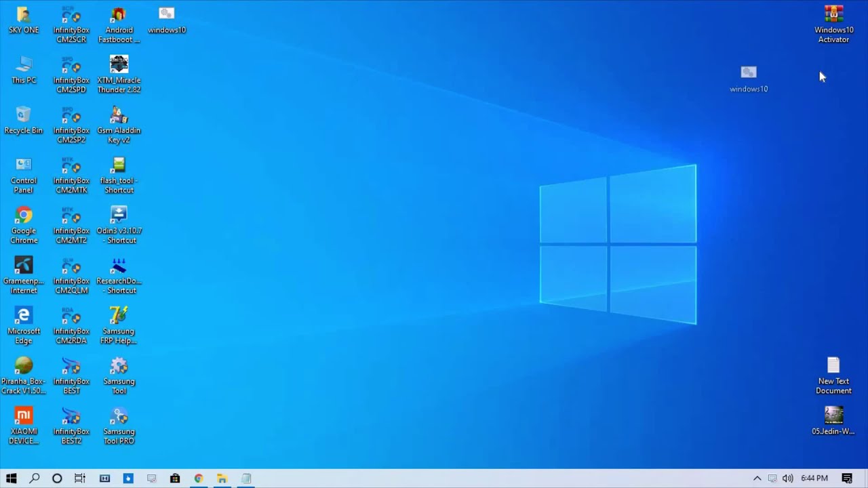Select the semi-transparent windows10 icon being dragged
868x488 pixels.
tap(749, 79)
